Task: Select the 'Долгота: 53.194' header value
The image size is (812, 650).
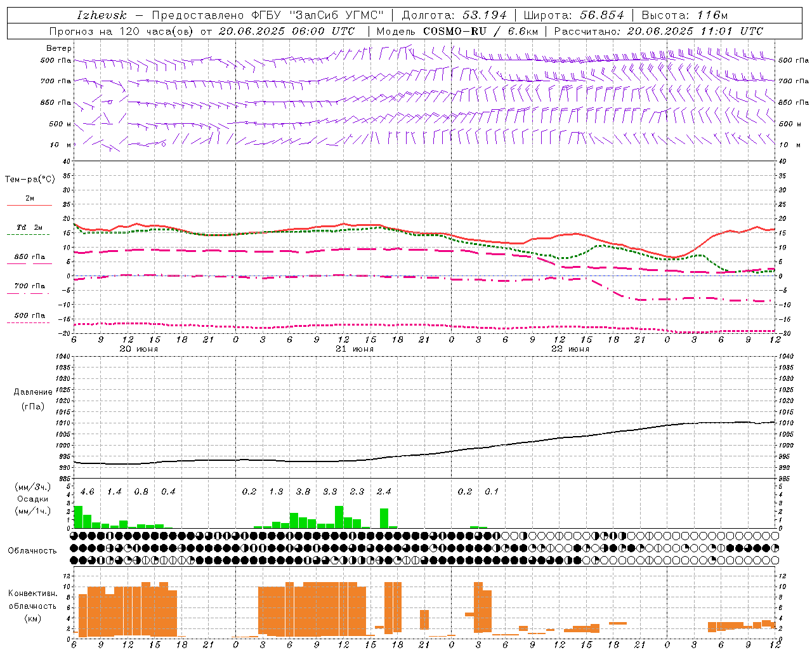Action: 454,15
